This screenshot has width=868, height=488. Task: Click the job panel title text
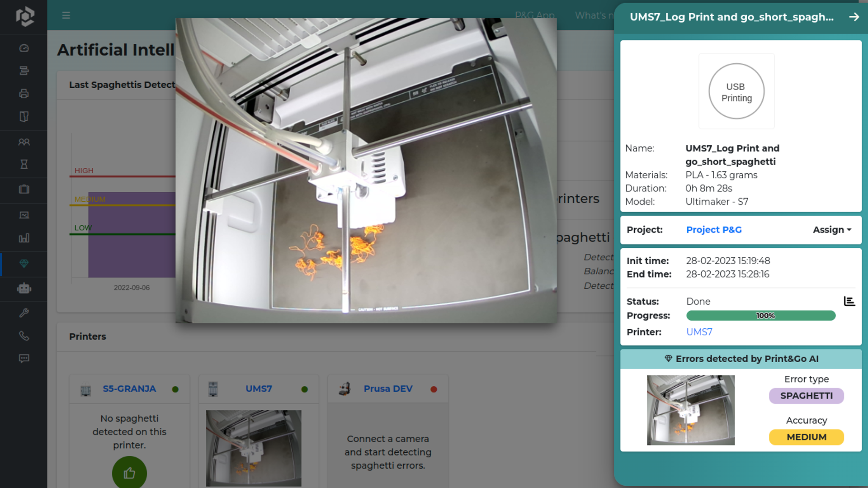(731, 17)
